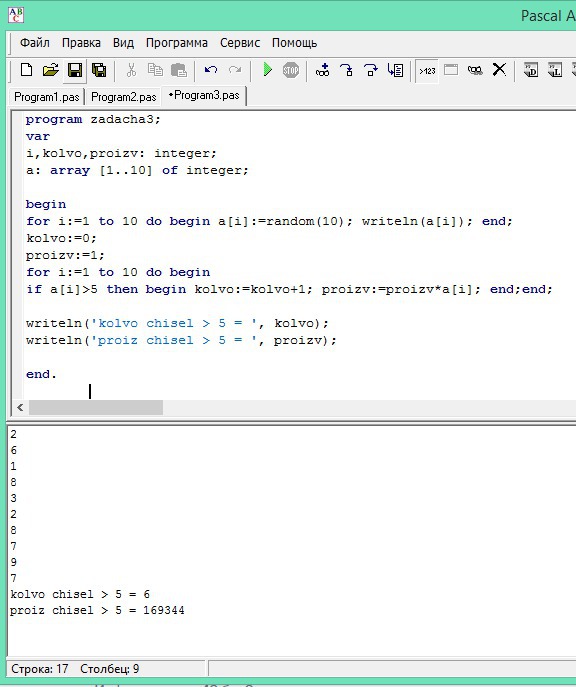Screen dimensions: 576x687
Task: Click the glasses-plus add watch icon
Action: click(322, 70)
